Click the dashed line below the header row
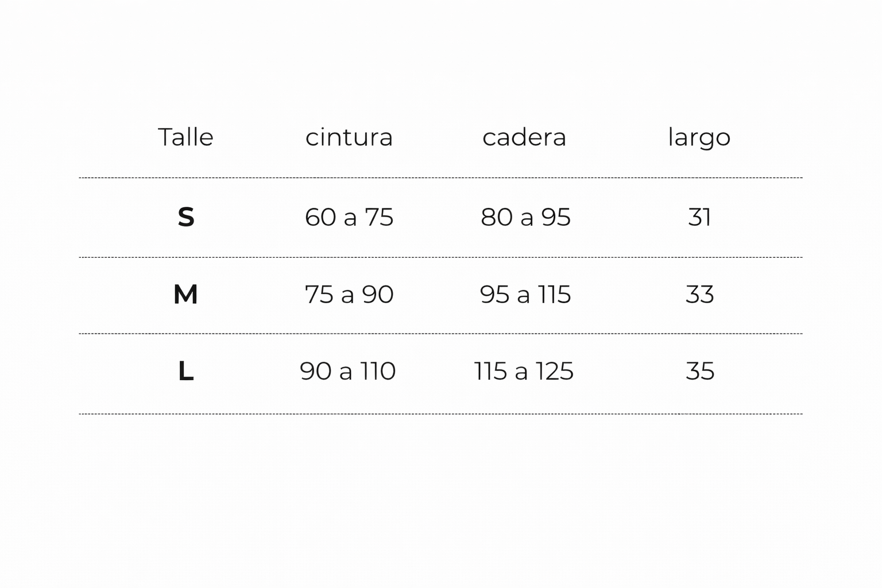 click(x=440, y=178)
